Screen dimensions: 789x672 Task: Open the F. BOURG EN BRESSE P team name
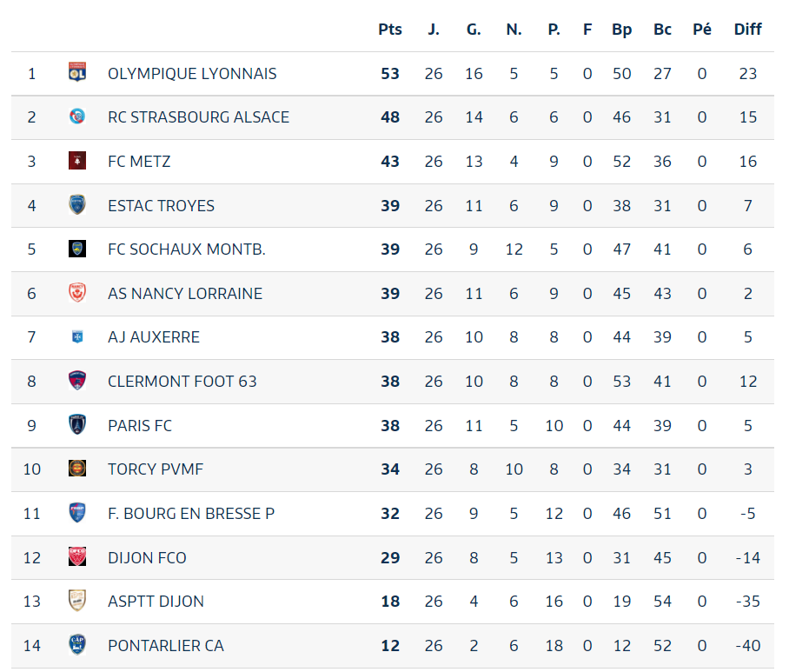pyautogui.click(x=191, y=513)
